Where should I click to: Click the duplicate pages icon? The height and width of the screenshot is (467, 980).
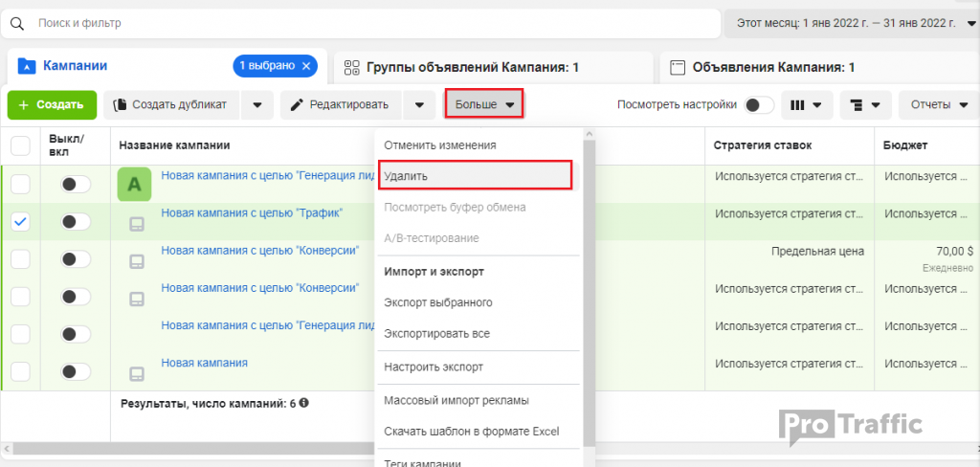pos(120,105)
